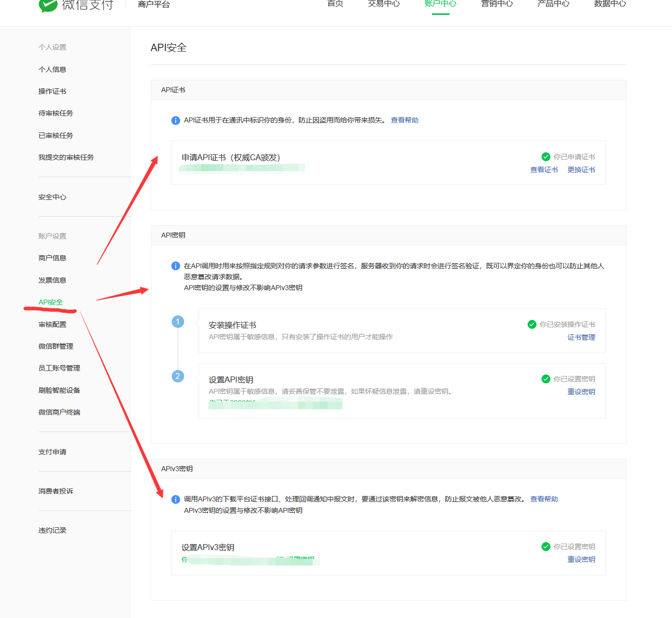Click green check icon next to 你已安装操作证书

point(532,324)
